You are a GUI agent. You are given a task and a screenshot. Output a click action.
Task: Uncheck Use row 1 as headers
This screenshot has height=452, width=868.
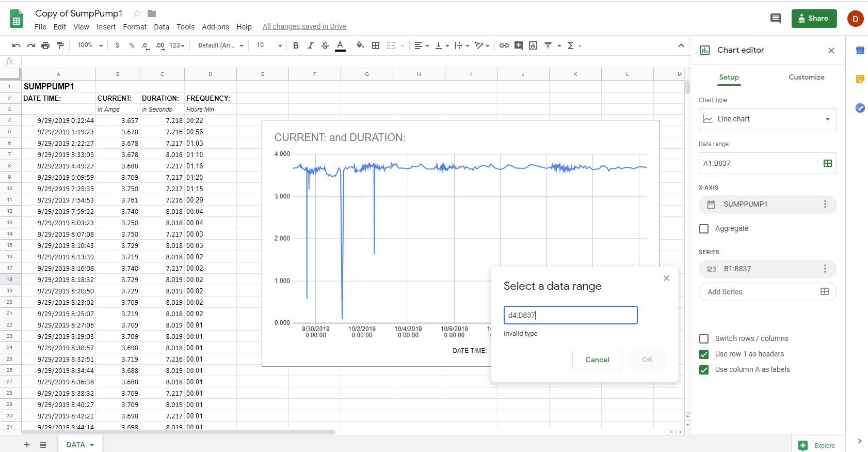(x=704, y=354)
